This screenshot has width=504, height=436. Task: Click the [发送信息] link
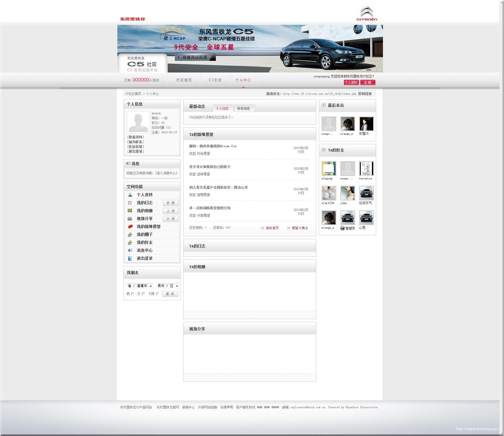coord(136,147)
